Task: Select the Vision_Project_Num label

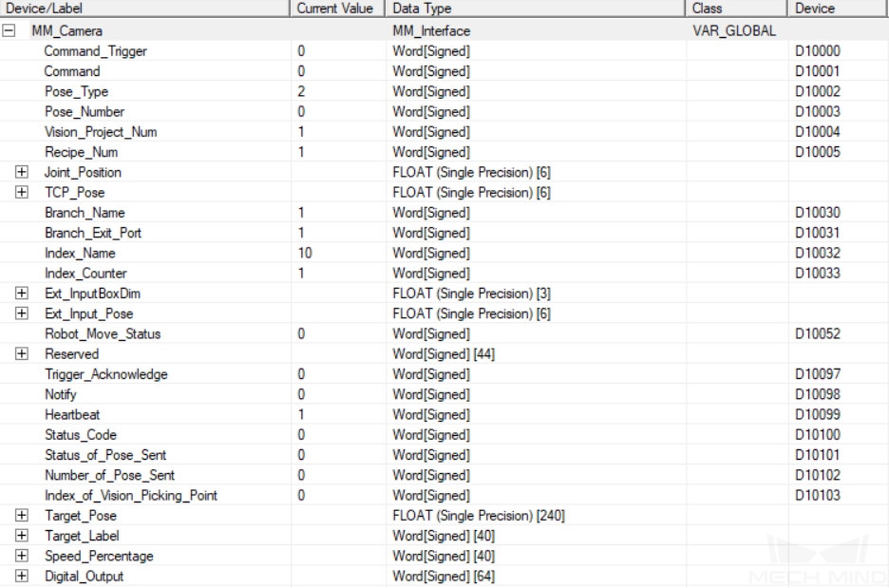Action: click(x=101, y=132)
